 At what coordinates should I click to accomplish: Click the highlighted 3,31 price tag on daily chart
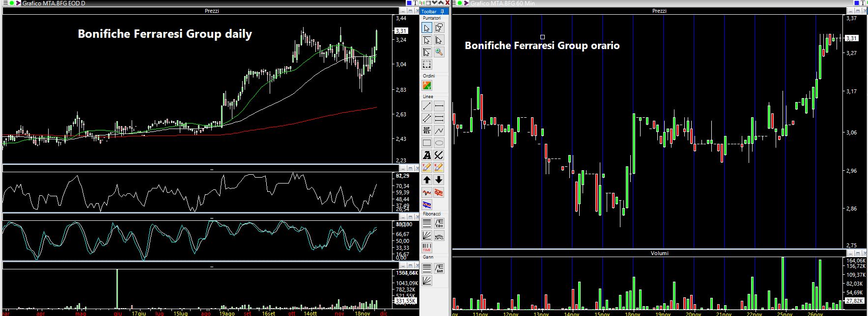pos(401,30)
